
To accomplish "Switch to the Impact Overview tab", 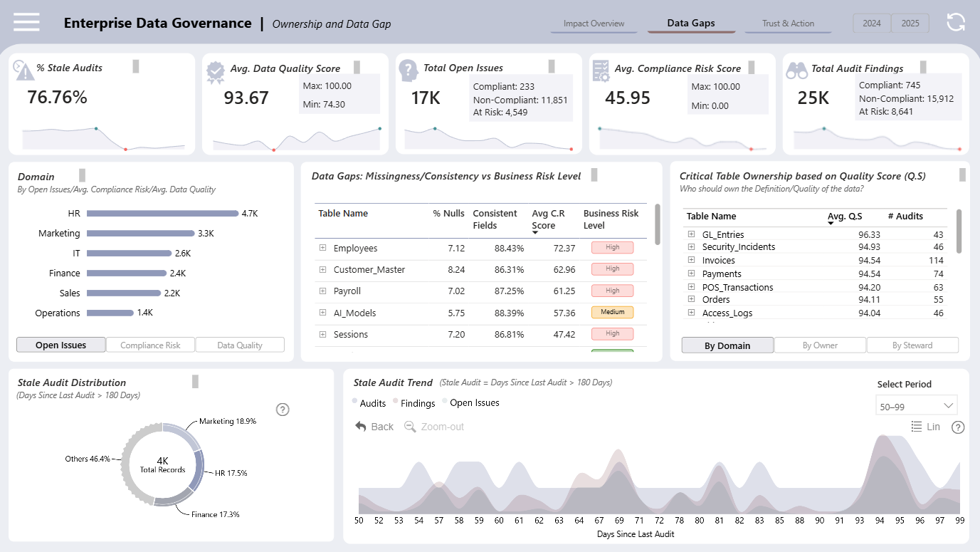I will click(594, 24).
